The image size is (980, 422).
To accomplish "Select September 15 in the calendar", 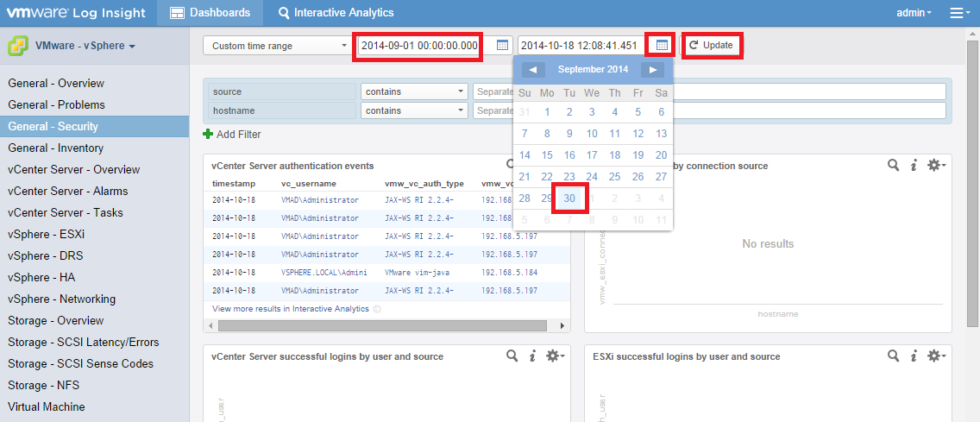I will pos(547,155).
